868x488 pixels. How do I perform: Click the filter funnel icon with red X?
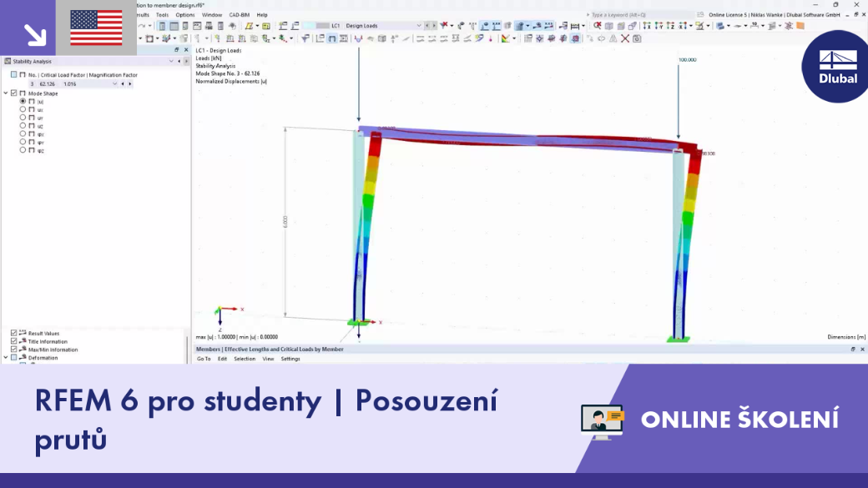pyautogui.click(x=444, y=26)
